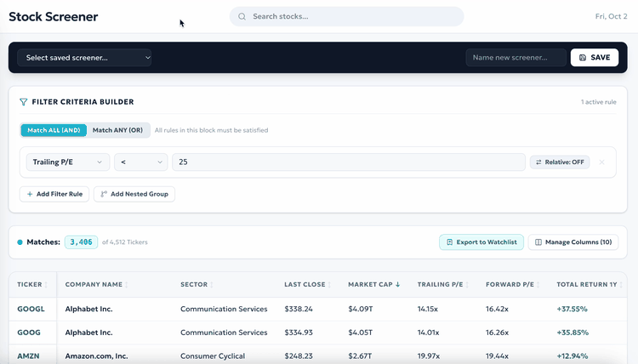
Task: Click the +35.85% total return cell
Action: point(572,333)
